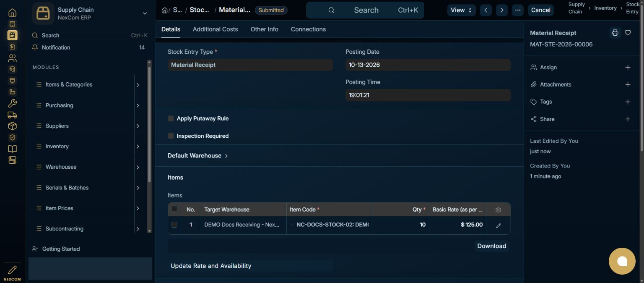Expand Subcontracting module
The width and height of the screenshot is (644, 283).
(x=138, y=229)
